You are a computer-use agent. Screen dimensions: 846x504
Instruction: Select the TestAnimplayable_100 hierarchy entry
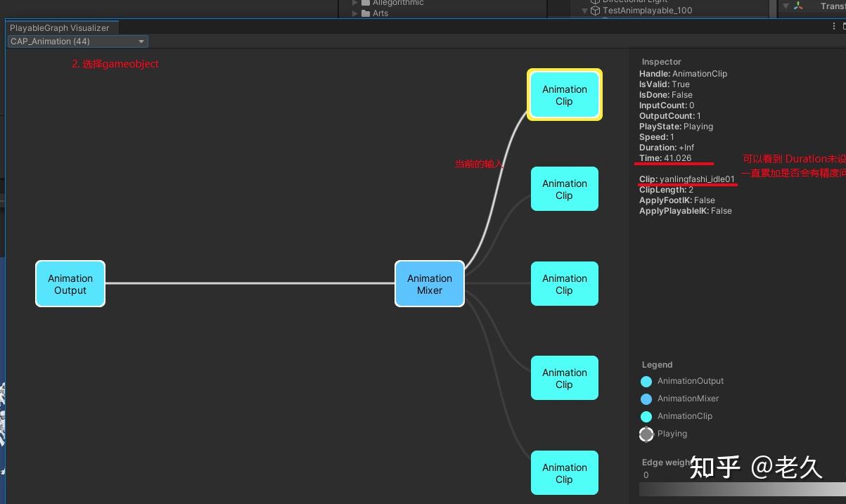pyautogui.click(x=647, y=11)
